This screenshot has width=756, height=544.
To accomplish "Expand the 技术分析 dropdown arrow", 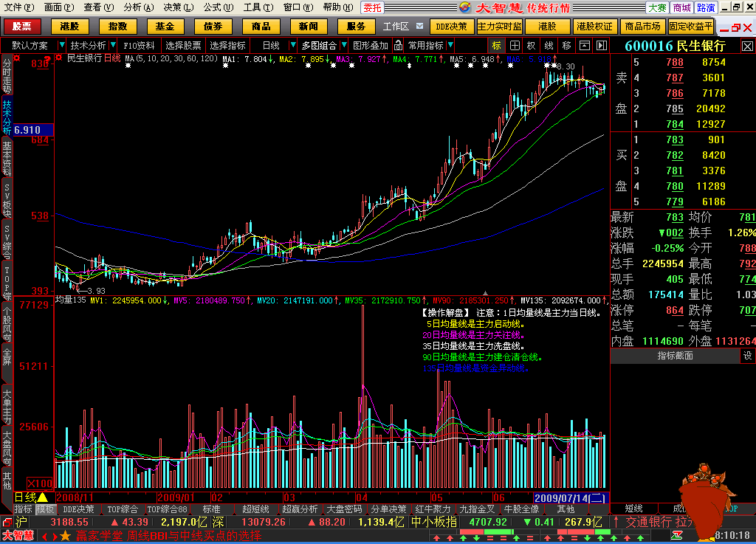I will point(113,45).
